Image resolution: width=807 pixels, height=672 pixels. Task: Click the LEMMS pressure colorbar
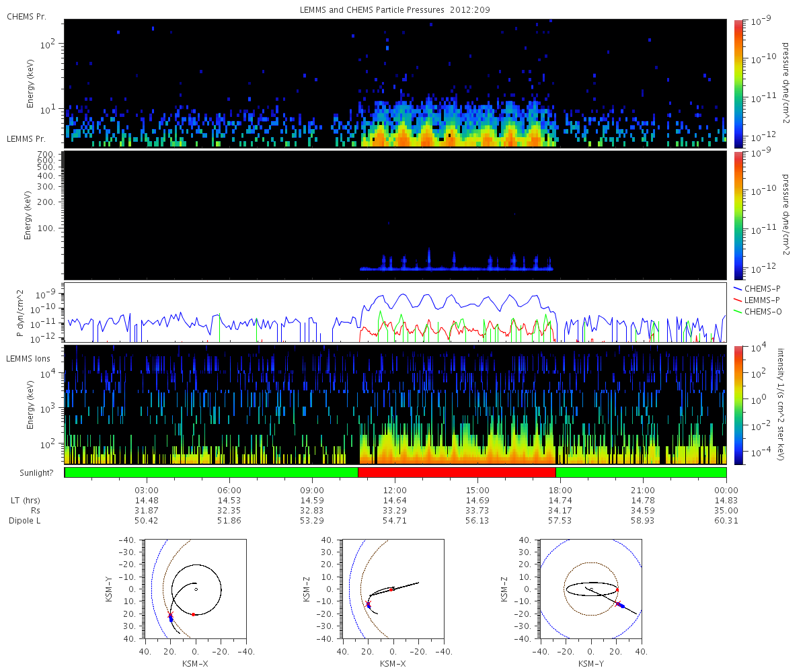pyautogui.click(x=738, y=215)
